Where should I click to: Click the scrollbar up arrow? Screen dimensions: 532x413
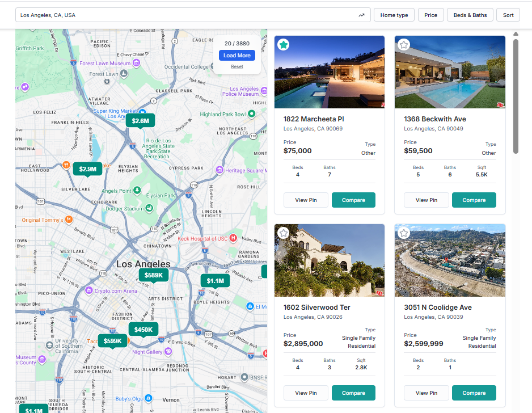516,33
